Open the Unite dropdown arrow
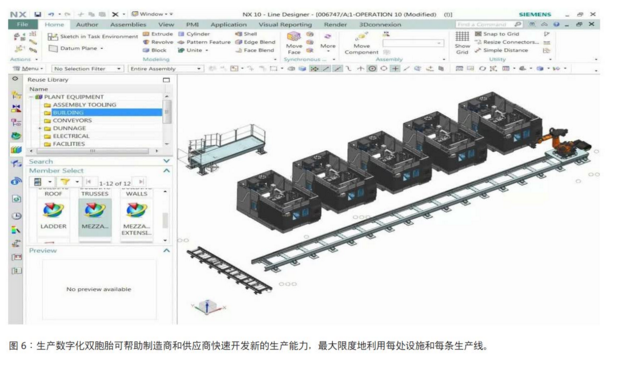This screenshot has height=369, width=642. click(207, 50)
